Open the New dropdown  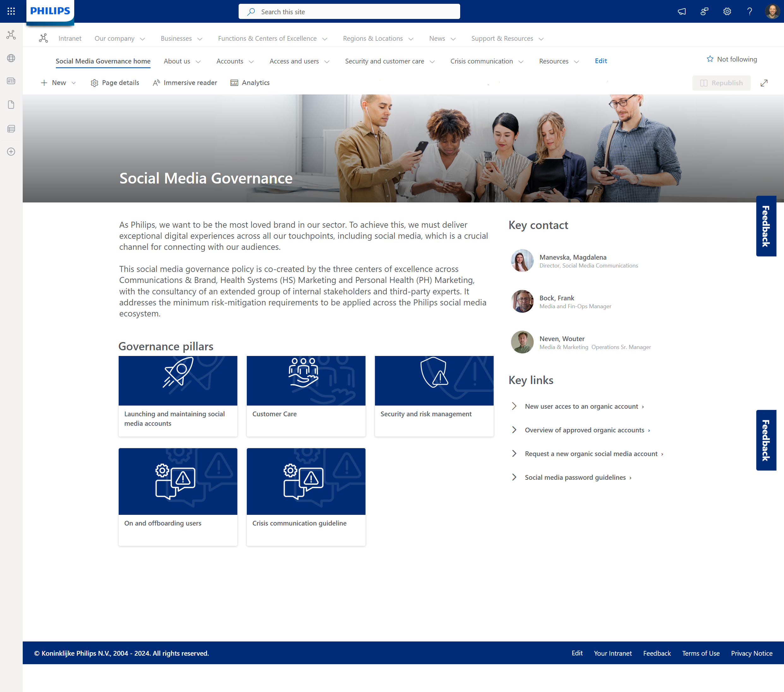click(58, 83)
